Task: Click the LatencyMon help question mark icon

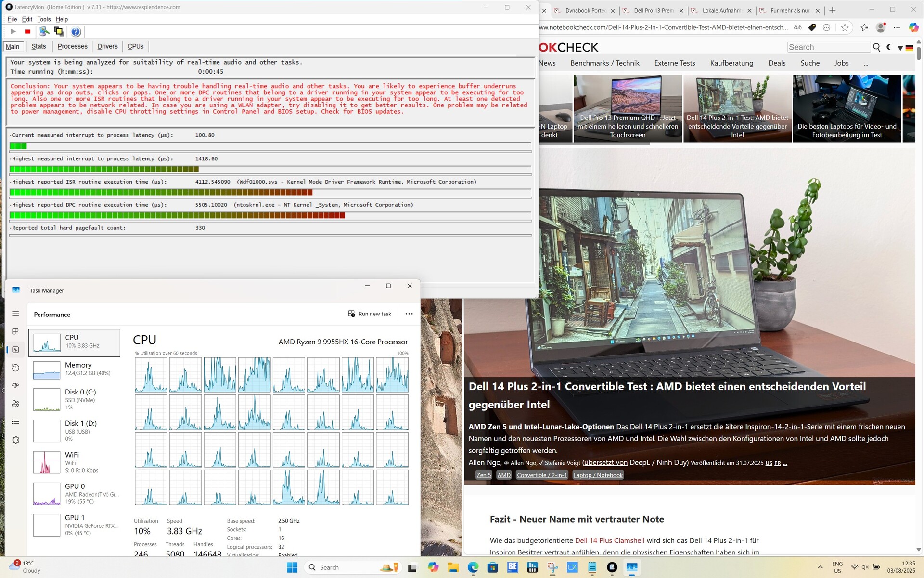Action: [x=76, y=32]
